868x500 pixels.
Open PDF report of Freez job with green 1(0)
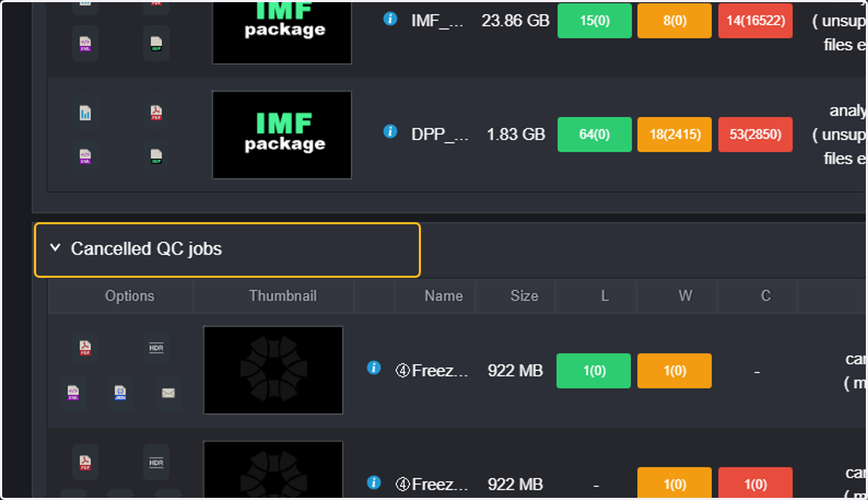point(85,348)
